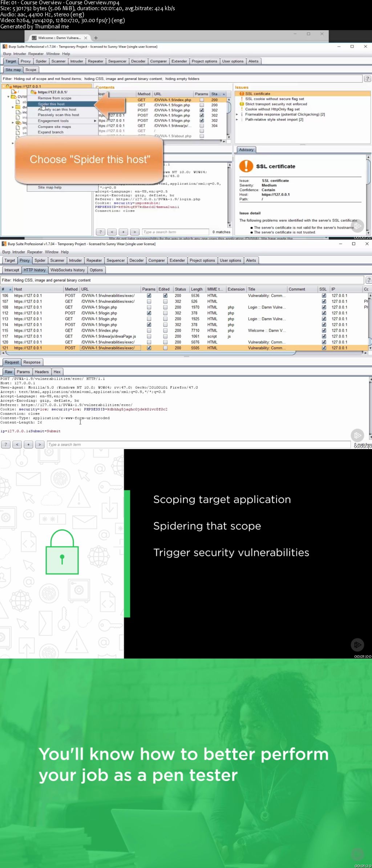This screenshot has height=868, width=372.
Task: Click the Strict transport security issue icon
Action: coord(242,104)
